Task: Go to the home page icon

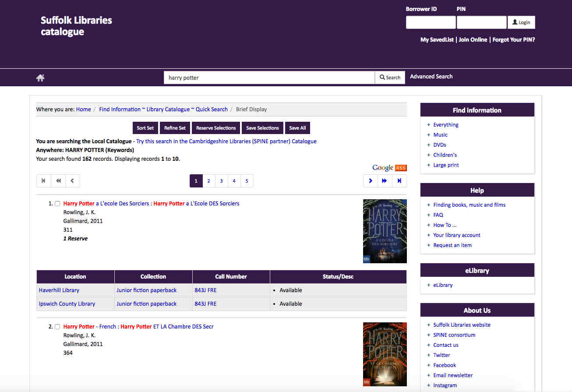Action: [40, 78]
